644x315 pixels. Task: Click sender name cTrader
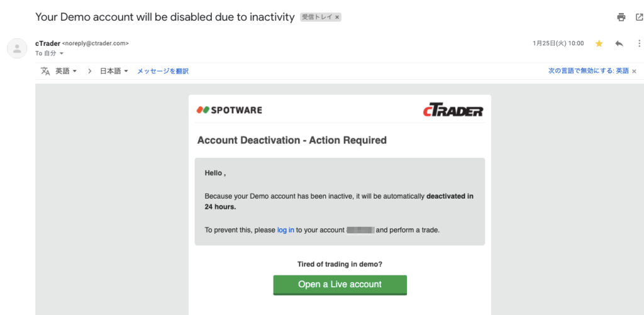48,43
